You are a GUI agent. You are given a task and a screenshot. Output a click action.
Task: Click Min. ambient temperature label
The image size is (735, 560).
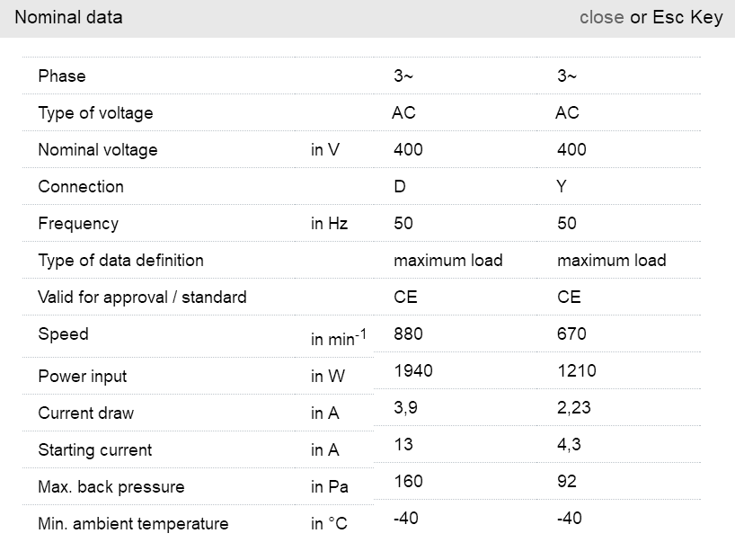(x=133, y=524)
